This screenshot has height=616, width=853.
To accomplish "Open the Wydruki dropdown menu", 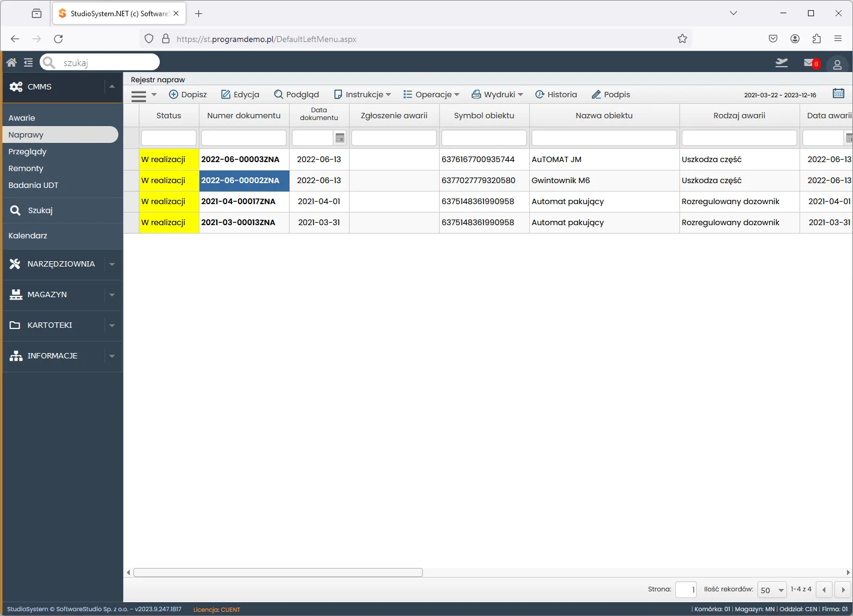I will (497, 95).
